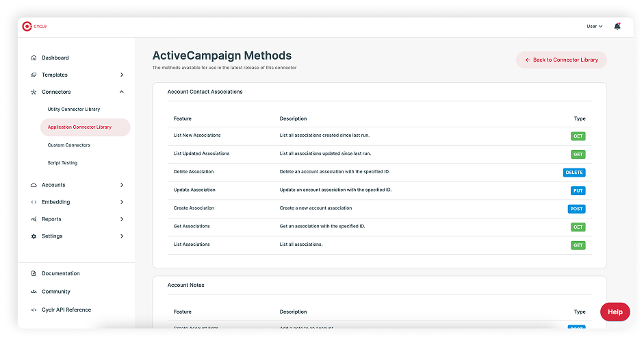644x339 pixels.
Task: Click the Settings gear icon
Action: (x=34, y=236)
